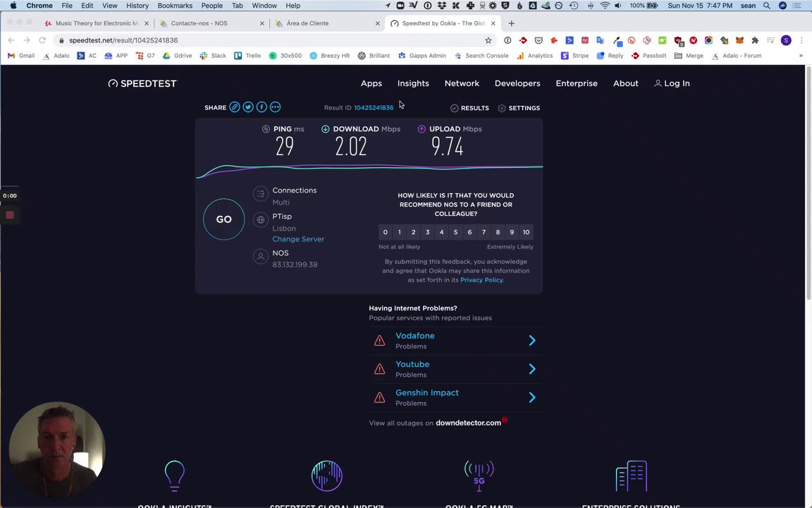This screenshot has height=508, width=812.
Task: Open Genshin Impact outage link
Action: (x=427, y=393)
